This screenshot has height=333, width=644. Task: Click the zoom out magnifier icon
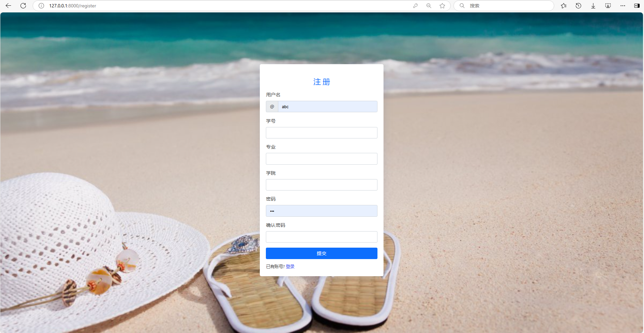(429, 6)
